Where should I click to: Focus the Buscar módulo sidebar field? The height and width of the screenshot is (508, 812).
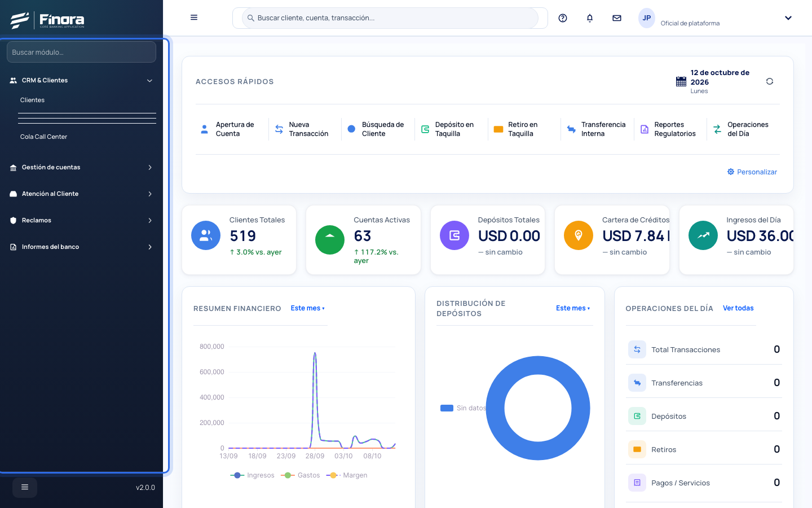(81, 52)
